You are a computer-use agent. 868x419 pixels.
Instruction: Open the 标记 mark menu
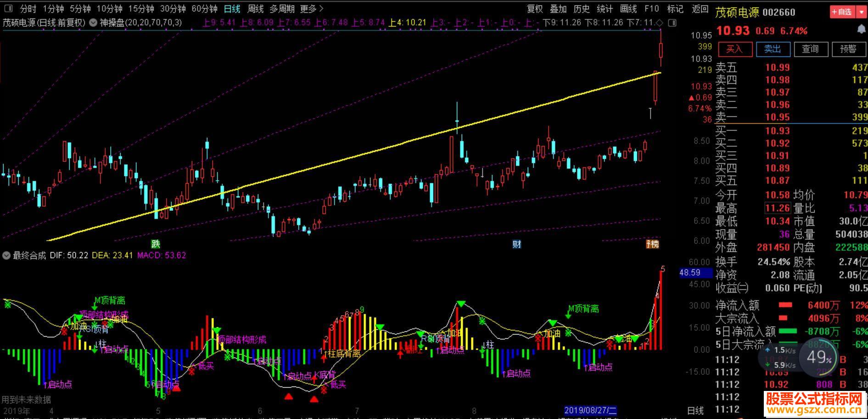pyautogui.click(x=675, y=9)
